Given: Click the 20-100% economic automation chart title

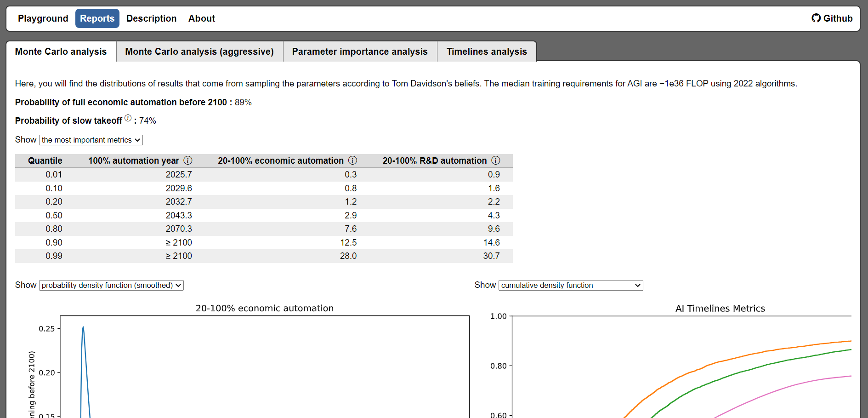Looking at the screenshot, I should (265, 309).
